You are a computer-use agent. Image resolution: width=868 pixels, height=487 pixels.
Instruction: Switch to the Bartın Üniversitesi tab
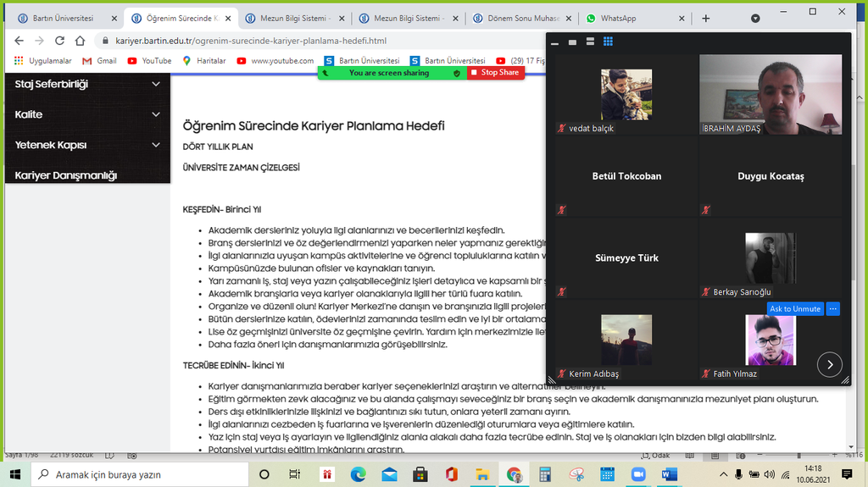point(63,19)
